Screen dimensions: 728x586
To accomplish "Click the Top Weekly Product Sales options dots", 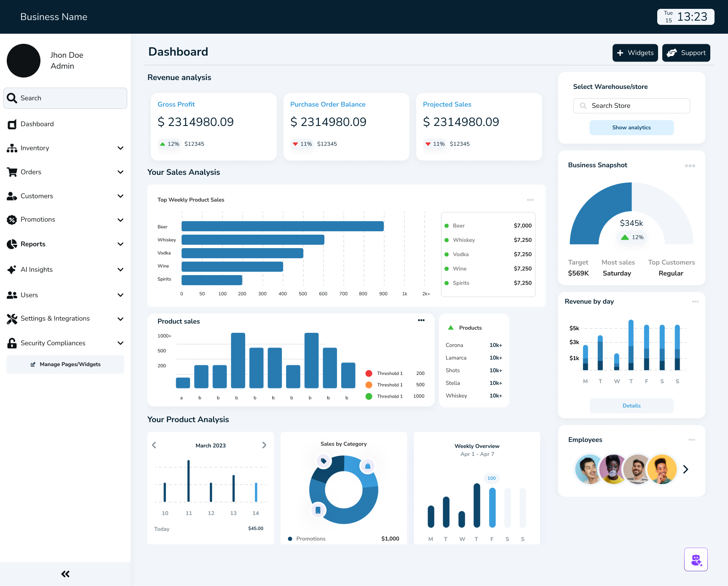I will tap(530, 200).
